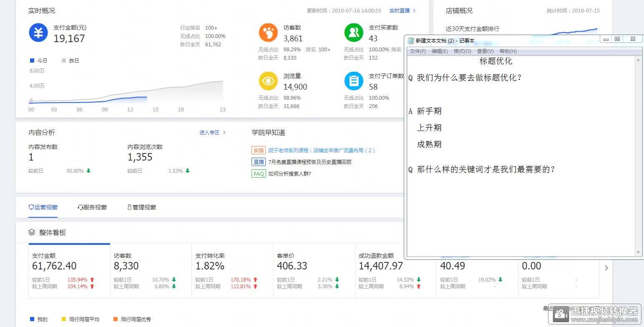Viewport: 644px width, 327px height.
Task: Click the yellow eye page views icon
Action: coord(268,81)
